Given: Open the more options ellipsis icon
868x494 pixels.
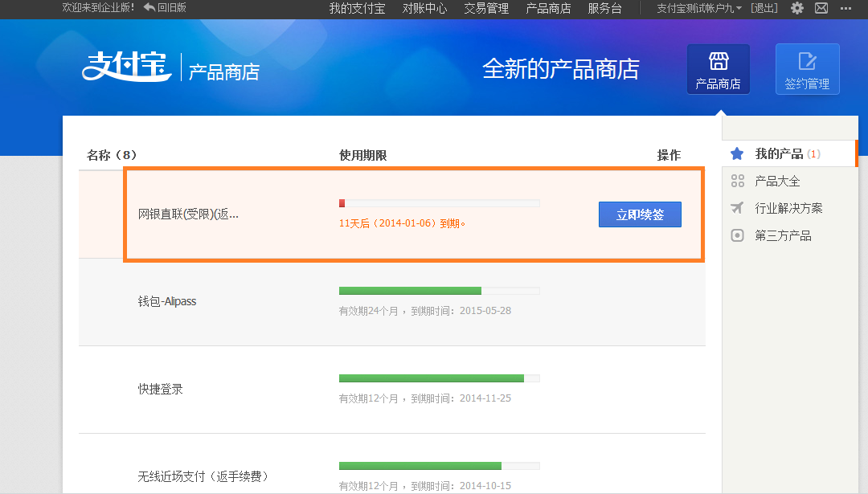Looking at the screenshot, I should click(x=845, y=8).
